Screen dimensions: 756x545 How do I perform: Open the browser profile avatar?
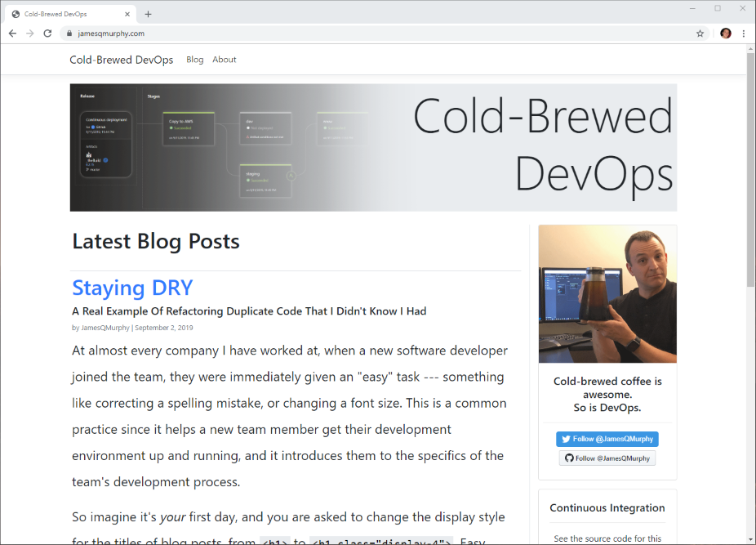726,34
